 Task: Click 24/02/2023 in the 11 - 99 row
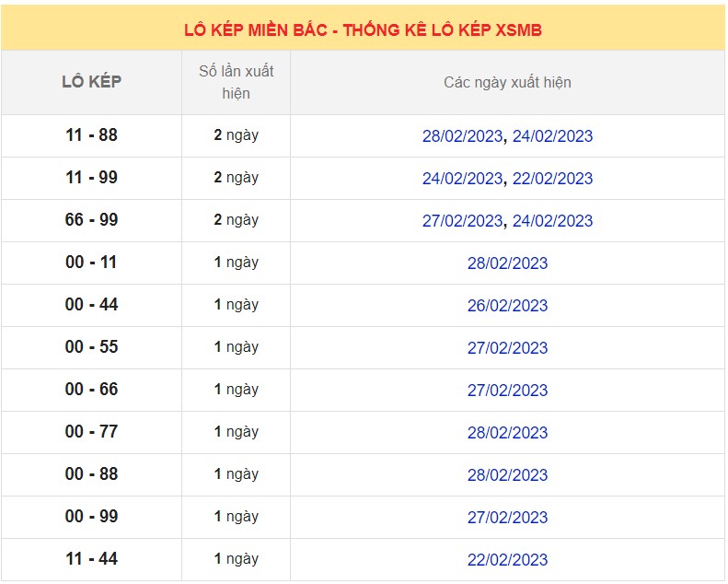click(x=462, y=179)
